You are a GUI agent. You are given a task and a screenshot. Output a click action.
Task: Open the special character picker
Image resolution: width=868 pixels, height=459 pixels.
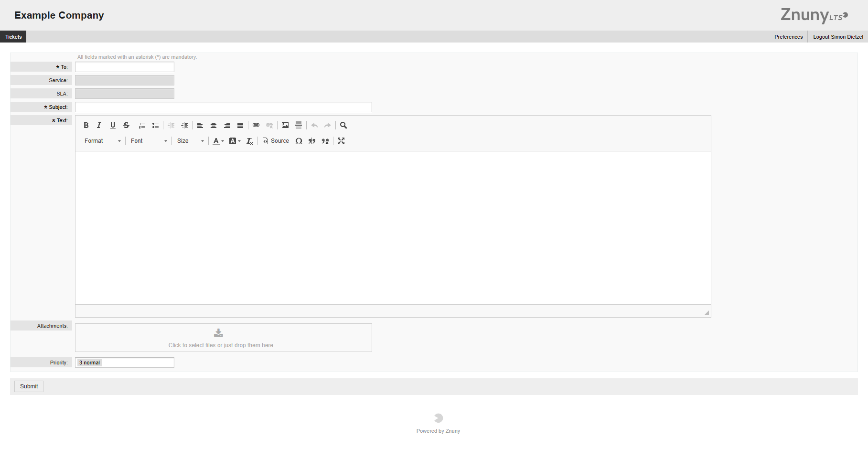[x=299, y=141]
